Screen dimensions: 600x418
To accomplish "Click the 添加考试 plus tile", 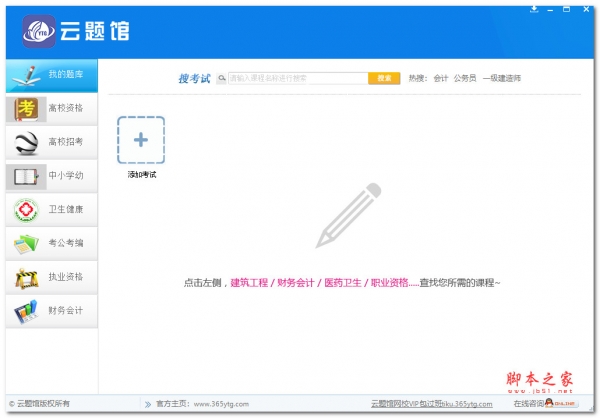I will click(x=141, y=140).
